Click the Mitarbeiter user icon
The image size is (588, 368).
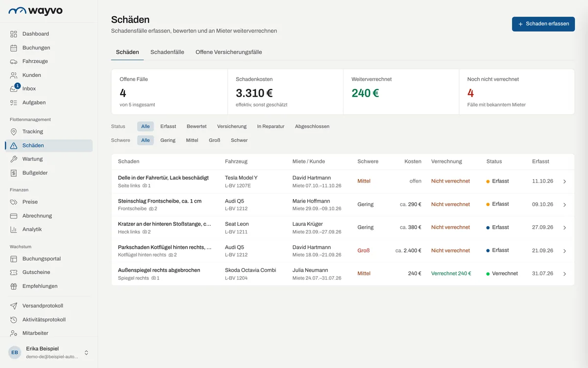pyautogui.click(x=14, y=333)
